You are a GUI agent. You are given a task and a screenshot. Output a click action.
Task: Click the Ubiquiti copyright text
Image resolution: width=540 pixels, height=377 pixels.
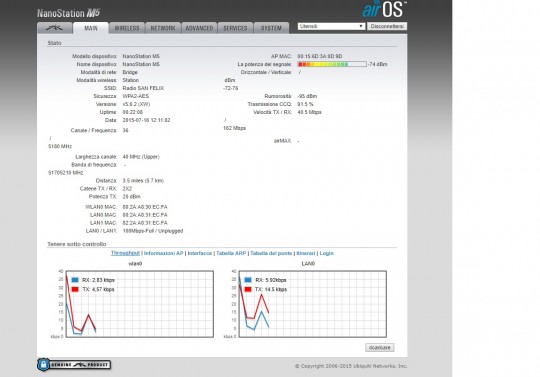tap(351, 366)
